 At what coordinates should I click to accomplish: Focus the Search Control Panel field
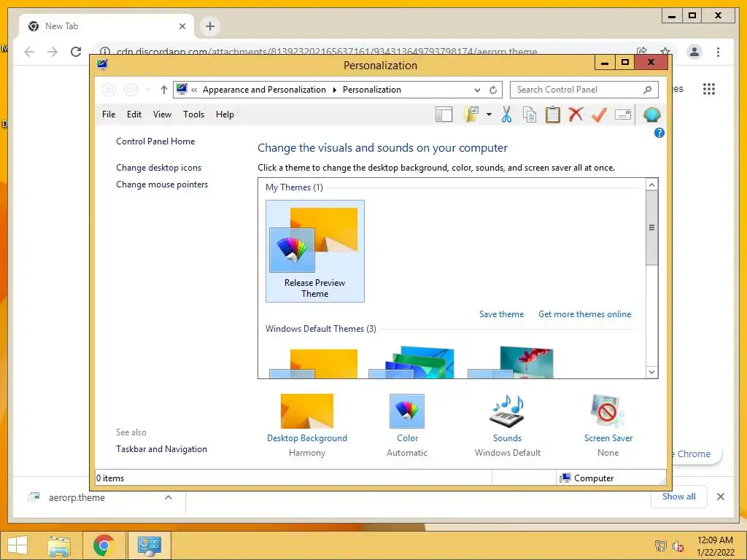584,90
